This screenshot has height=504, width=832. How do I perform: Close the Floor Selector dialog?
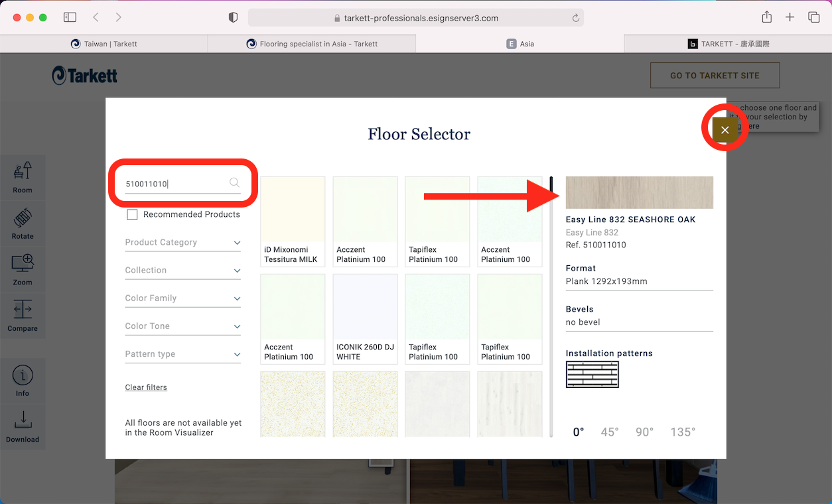click(725, 130)
